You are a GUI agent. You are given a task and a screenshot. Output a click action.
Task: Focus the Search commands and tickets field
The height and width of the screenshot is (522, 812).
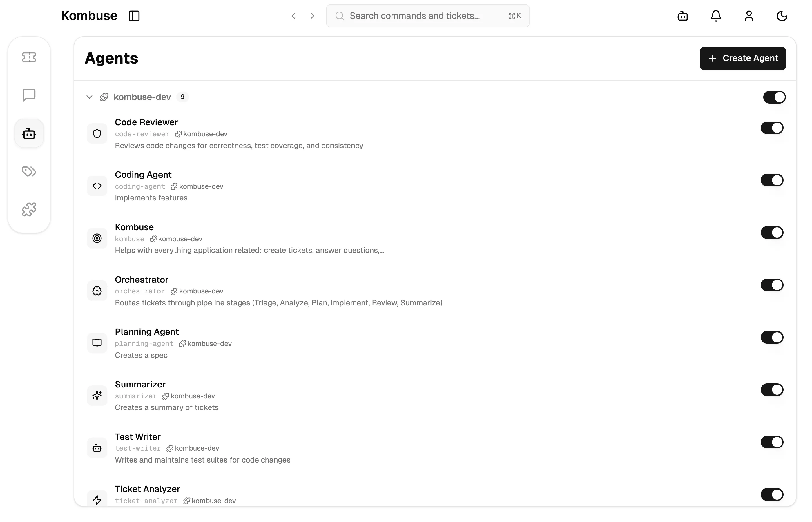[427, 16]
